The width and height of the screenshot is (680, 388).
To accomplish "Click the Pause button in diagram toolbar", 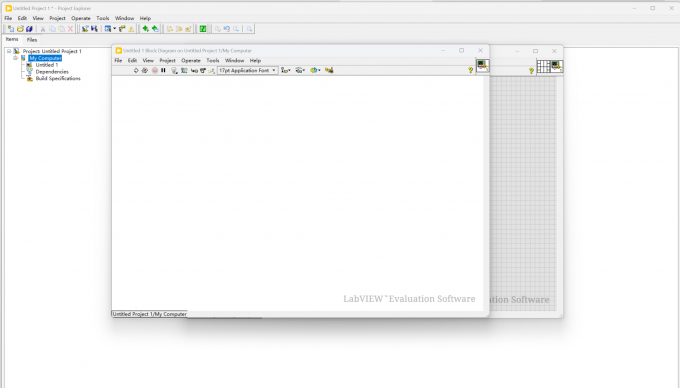I will [163, 70].
